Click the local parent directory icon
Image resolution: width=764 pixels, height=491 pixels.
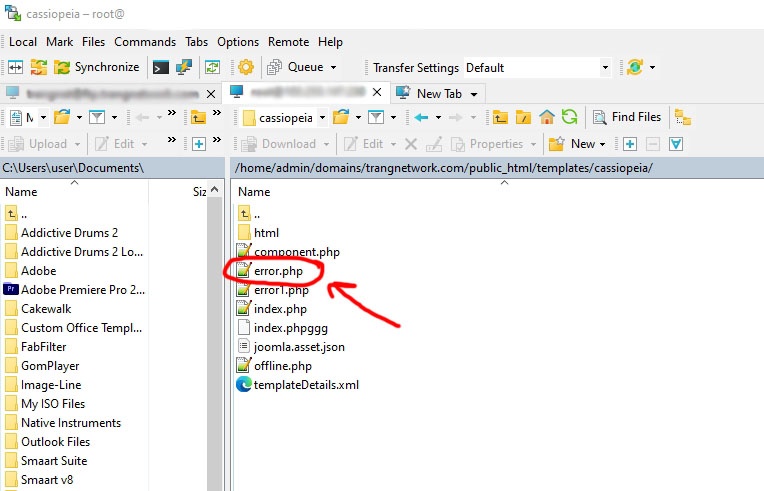(x=198, y=117)
